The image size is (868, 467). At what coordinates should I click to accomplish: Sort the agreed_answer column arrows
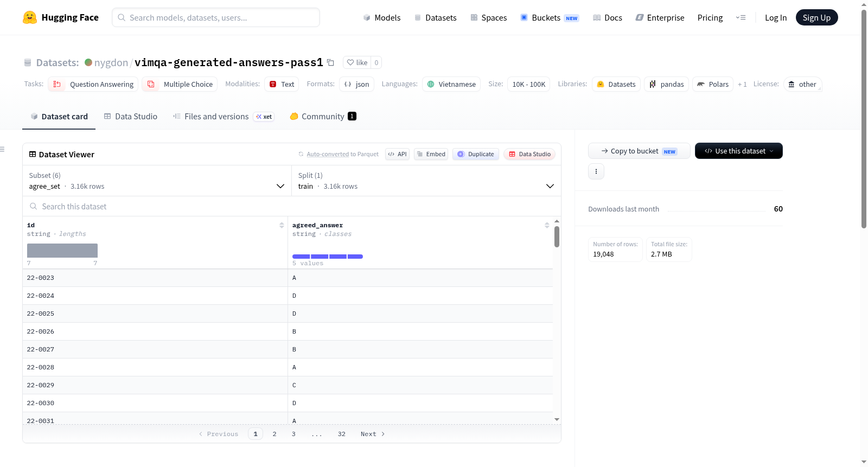(x=547, y=225)
